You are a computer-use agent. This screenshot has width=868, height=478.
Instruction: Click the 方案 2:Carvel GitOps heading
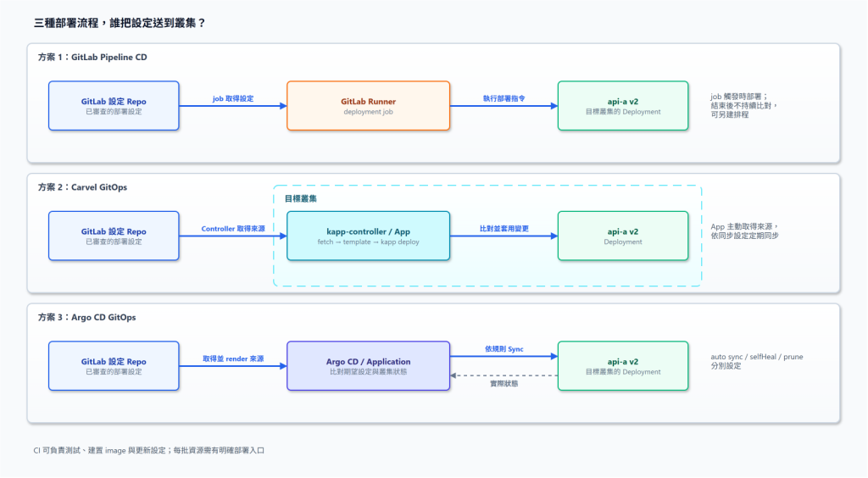[82, 187]
